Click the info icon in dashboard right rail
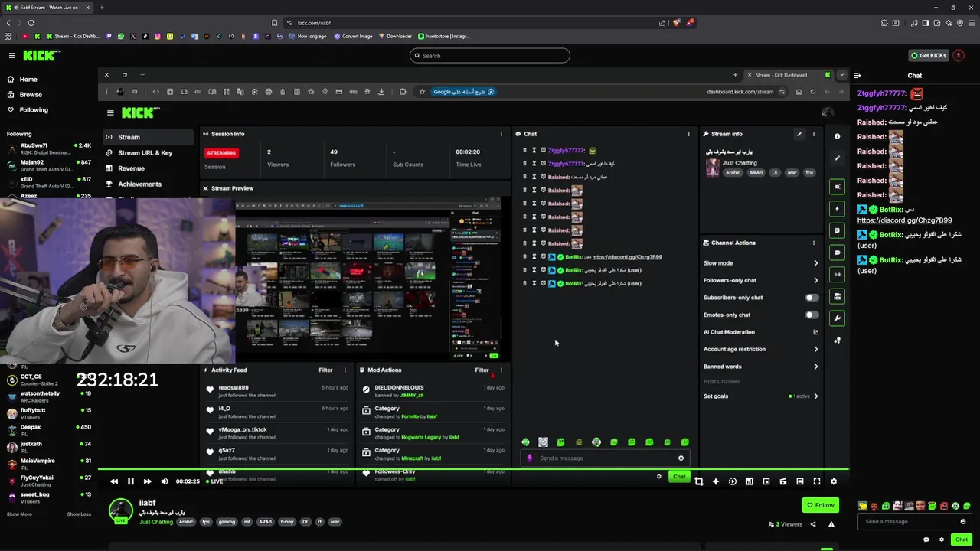980x551 pixels. click(x=837, y=136)
